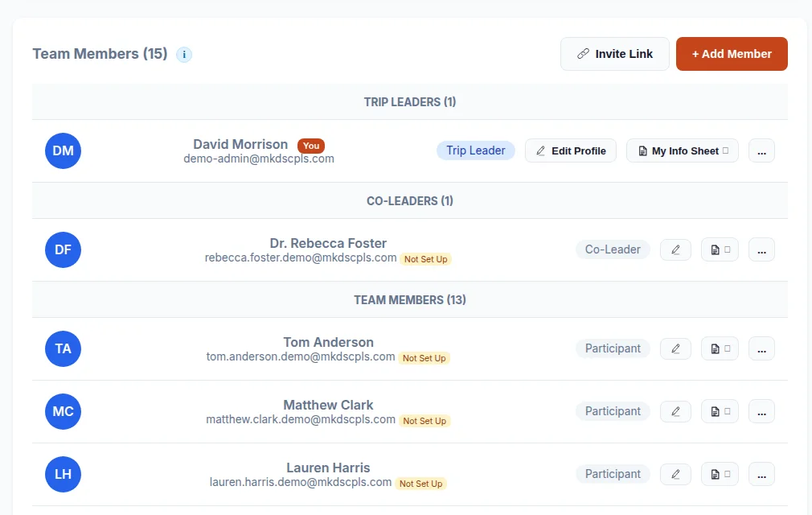The image size is (812, 515).
Task: Click the DM avatar for David Morrison
Action: tap(64, 150)
